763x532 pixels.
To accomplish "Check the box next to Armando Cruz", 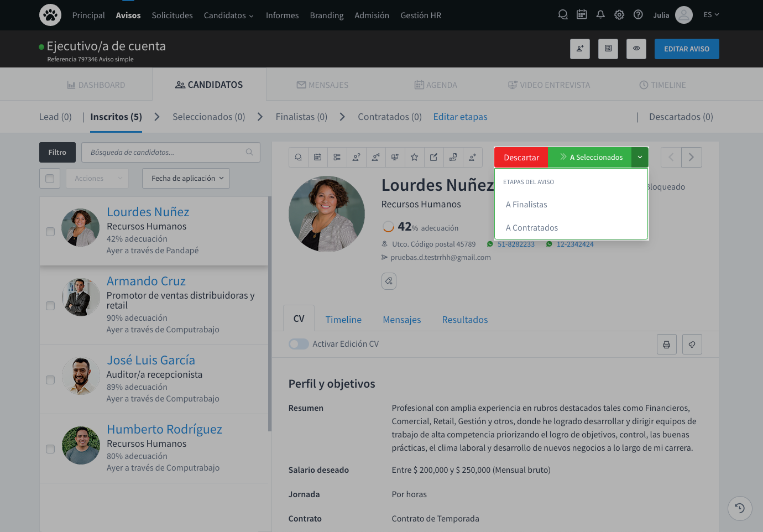I will pos(50,306).
